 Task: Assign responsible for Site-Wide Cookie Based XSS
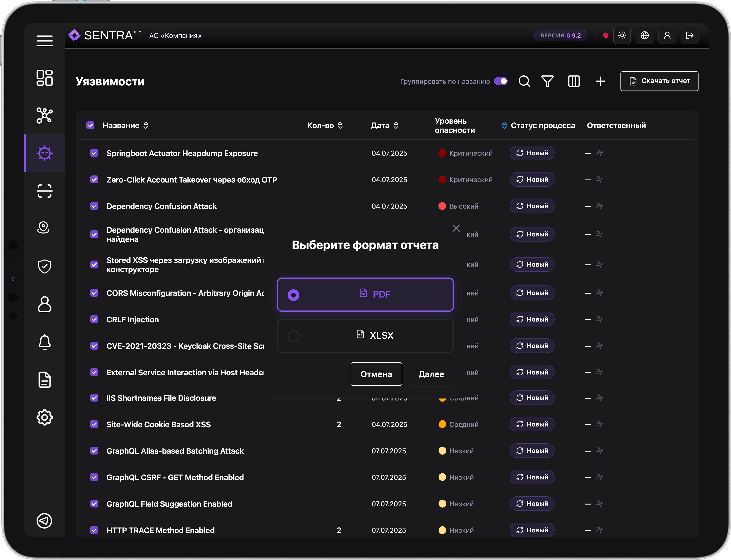[599, 424]
